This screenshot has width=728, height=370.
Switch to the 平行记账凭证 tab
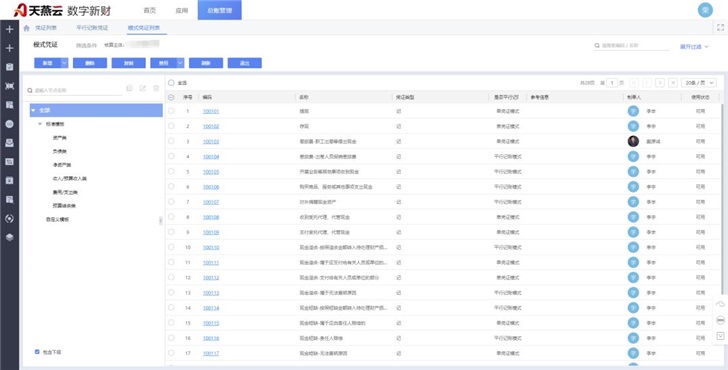click(x=92, y=28)
